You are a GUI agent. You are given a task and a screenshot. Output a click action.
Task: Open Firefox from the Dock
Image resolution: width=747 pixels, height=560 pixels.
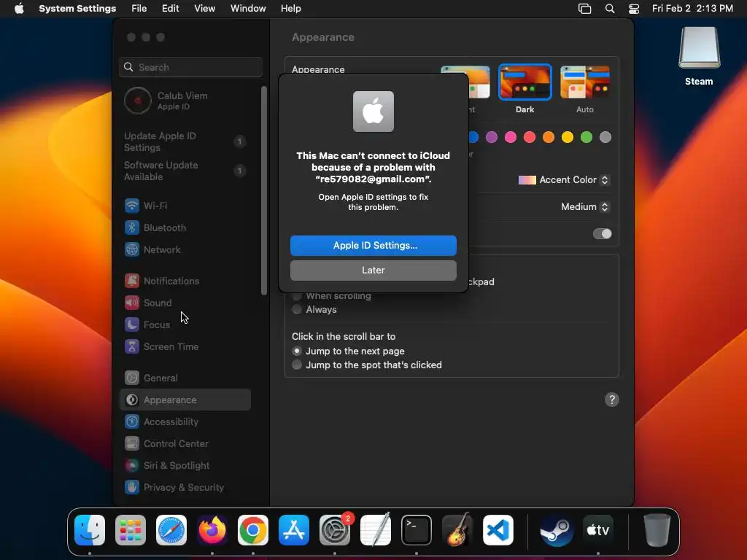212,530
